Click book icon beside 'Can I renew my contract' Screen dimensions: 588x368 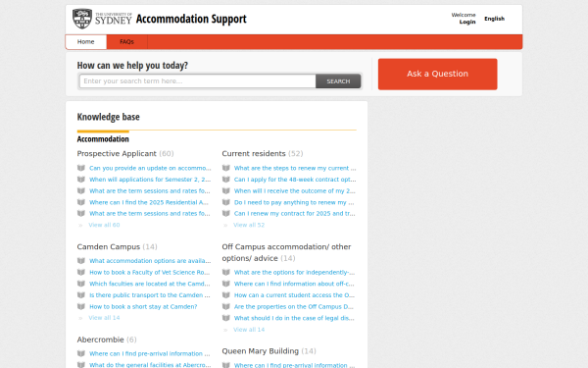226,213
